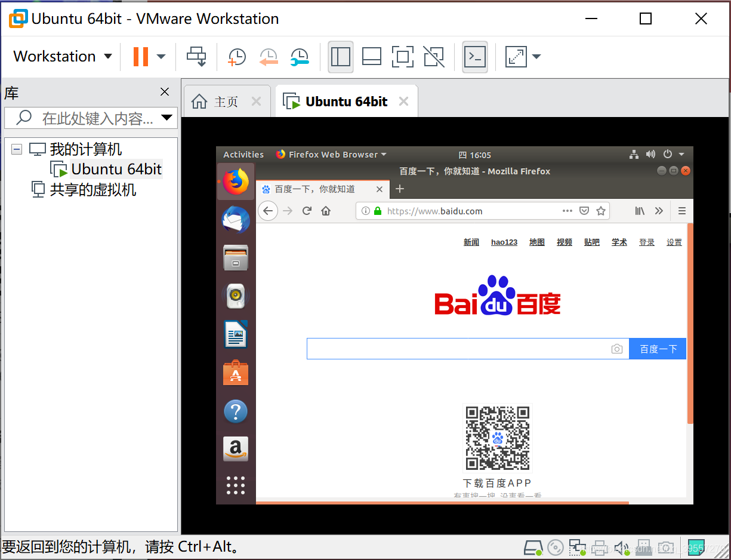The width and height of the screenshot is (731, 560).
Task: Open the hard disk device status icon
Action: point(533,547)
